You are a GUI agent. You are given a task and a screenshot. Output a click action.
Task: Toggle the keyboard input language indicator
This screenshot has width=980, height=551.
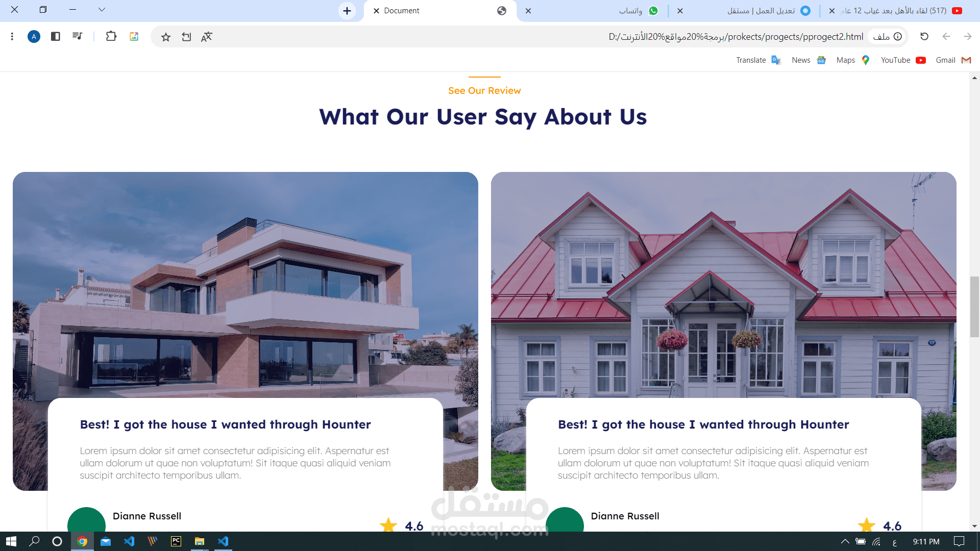pyautogui.click(x=894, y=542)
